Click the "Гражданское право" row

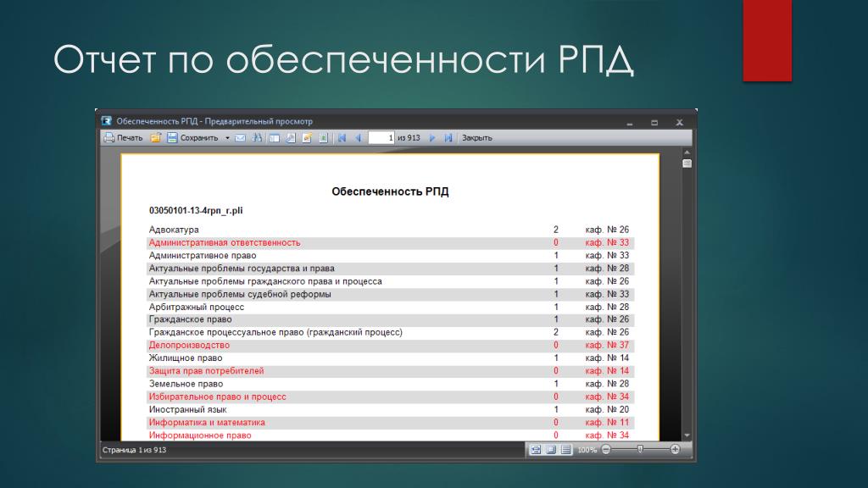pos(390,319)
